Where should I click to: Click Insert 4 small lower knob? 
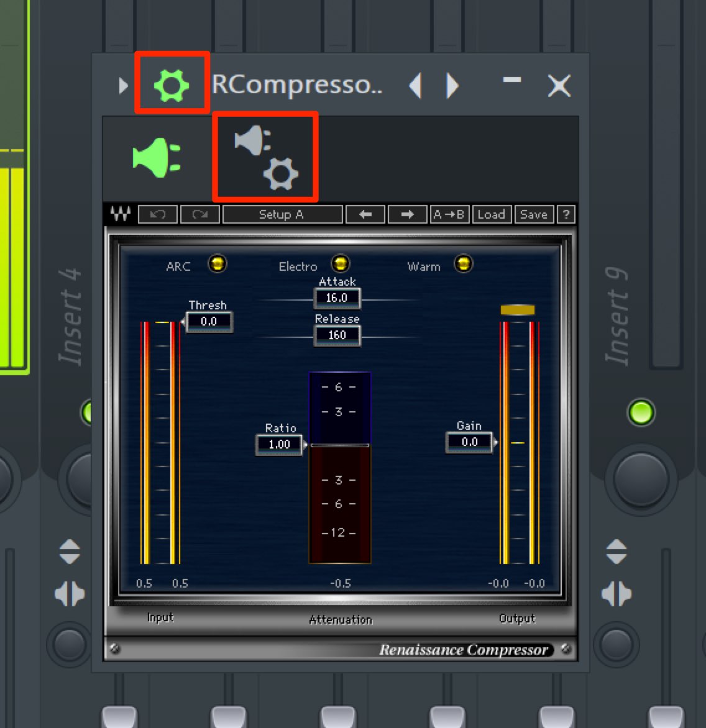(x=70, y=644)
